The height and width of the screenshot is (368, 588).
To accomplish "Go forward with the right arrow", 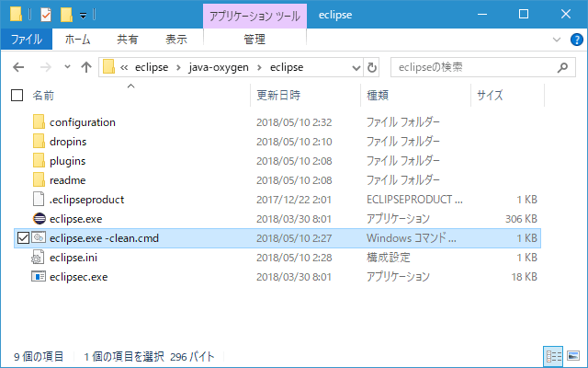I will click(x=46, y=67).
